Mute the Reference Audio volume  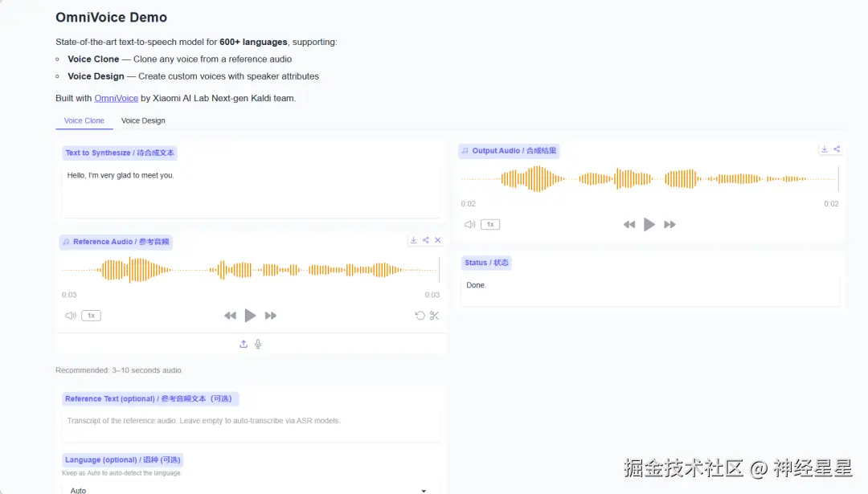[x=70, y=316]
